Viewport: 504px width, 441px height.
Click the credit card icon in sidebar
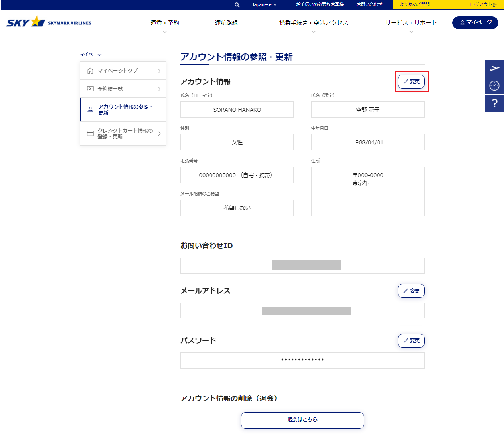(90, 133)
